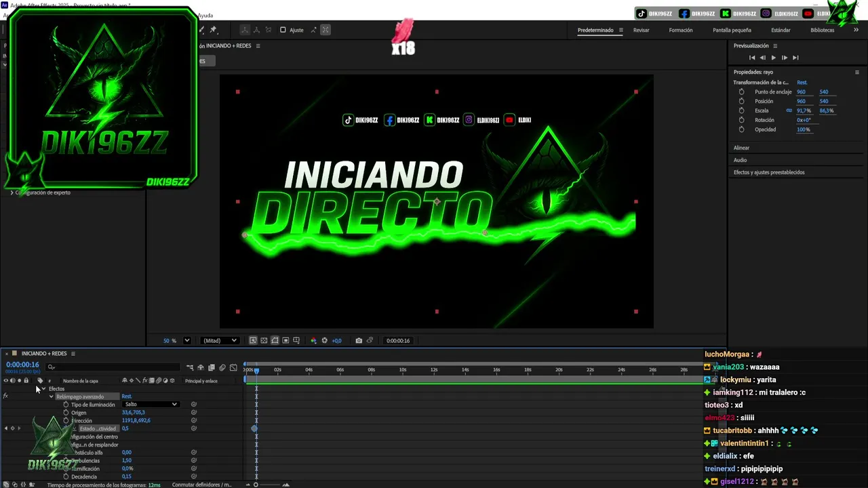Viewport: 868px width, 488px height.
Task: Open the Propiedades panel menu
Action: point(857,72)
